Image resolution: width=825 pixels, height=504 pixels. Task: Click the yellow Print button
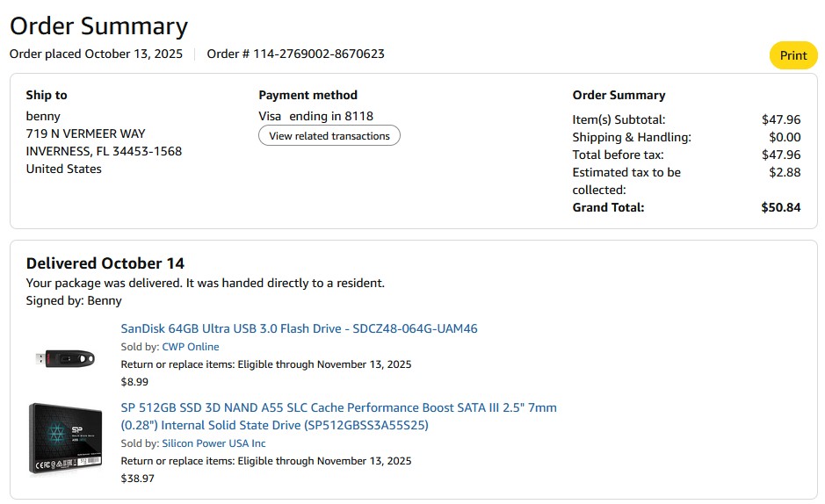[x=792, y=55]
